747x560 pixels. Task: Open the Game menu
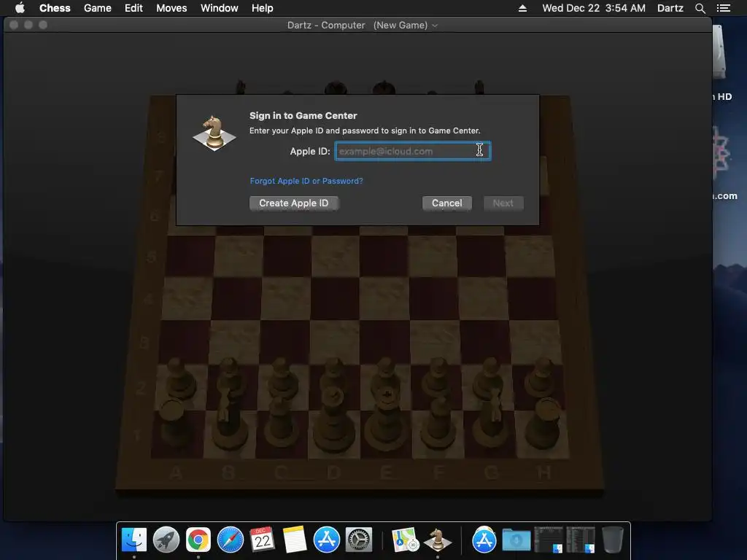pyautogui.click(x=97, y=8)
